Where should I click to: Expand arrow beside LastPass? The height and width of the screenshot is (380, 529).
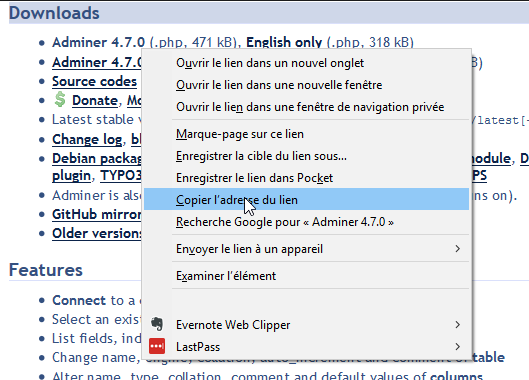pyautogui.click(x=457, y=347)
